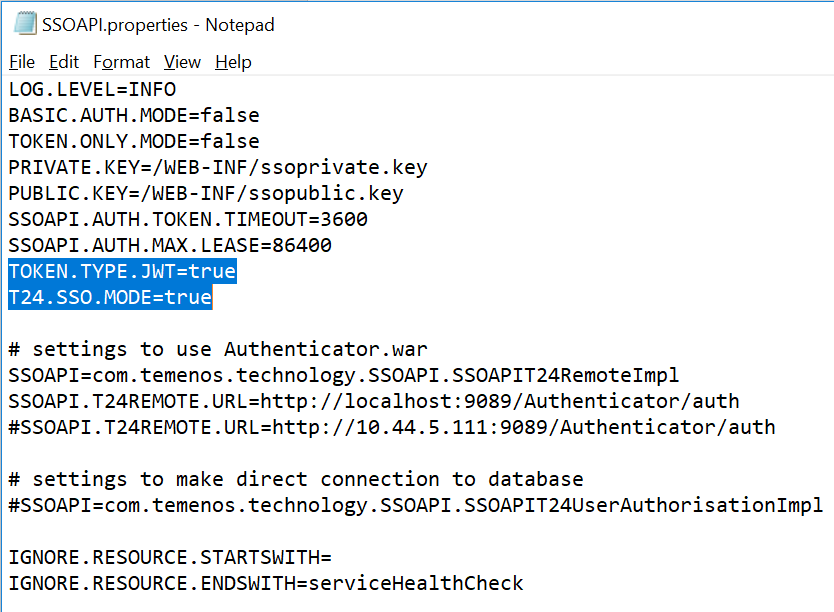Click the SSOAPI.AUTH.MAX.LEASE=86400 line
834x612 pixels.
pos(170,245)
